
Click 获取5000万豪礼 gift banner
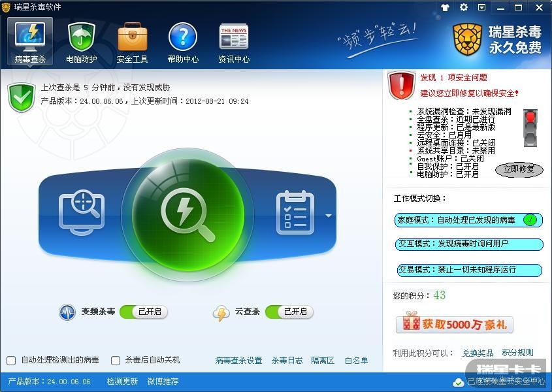point(455,323)
